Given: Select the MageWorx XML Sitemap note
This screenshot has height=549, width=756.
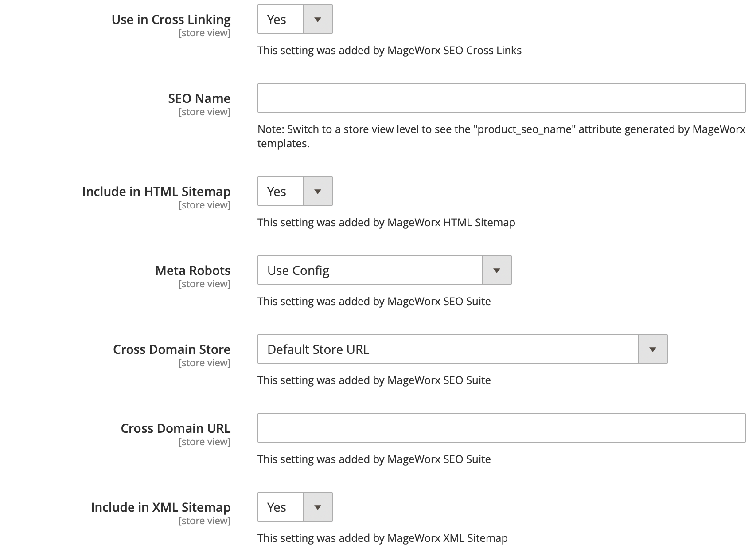Looking at the screenshot, I should (382, 538).
